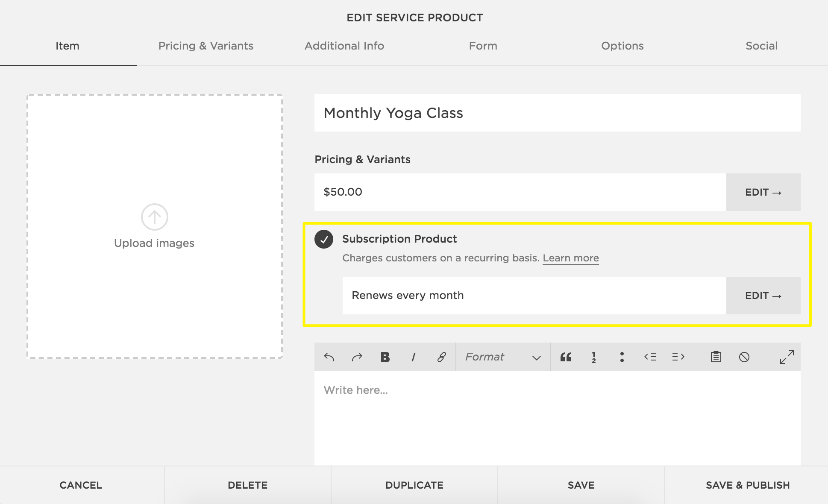Image resolution: width=828 pixels, height=504 pixels.
Task: Decrease indent of text
Action: (x=650, y=357)
